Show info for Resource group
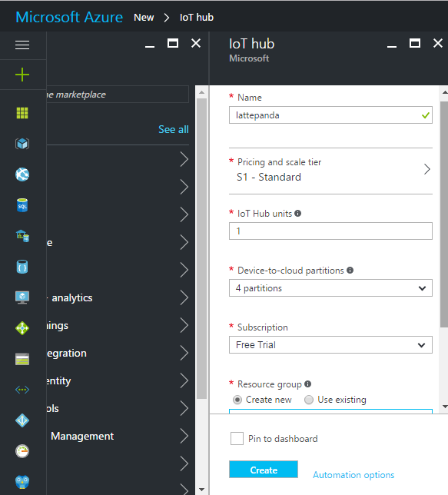448x495 pixels. [x=308, y=384]
